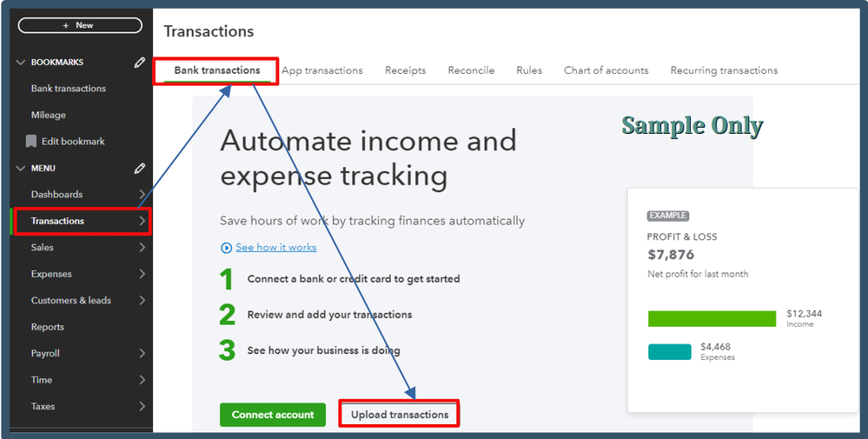Switch to the Recurring transactions tab
The width and height of the screenshot is (868, 439).
724,70
